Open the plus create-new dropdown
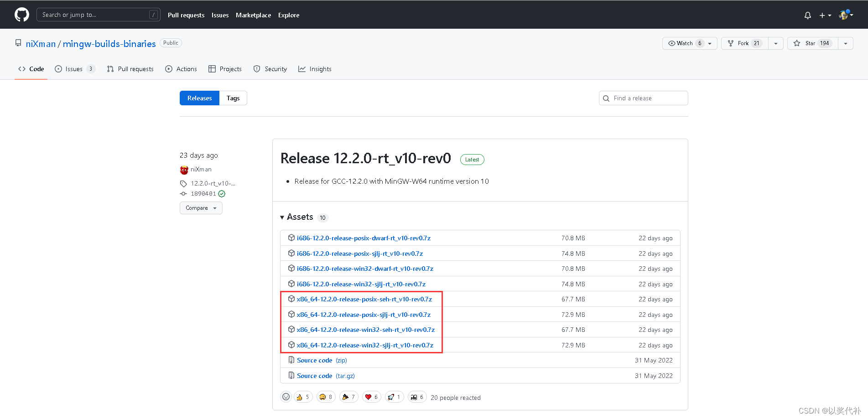The image size is (868, 419). point(825,15)
